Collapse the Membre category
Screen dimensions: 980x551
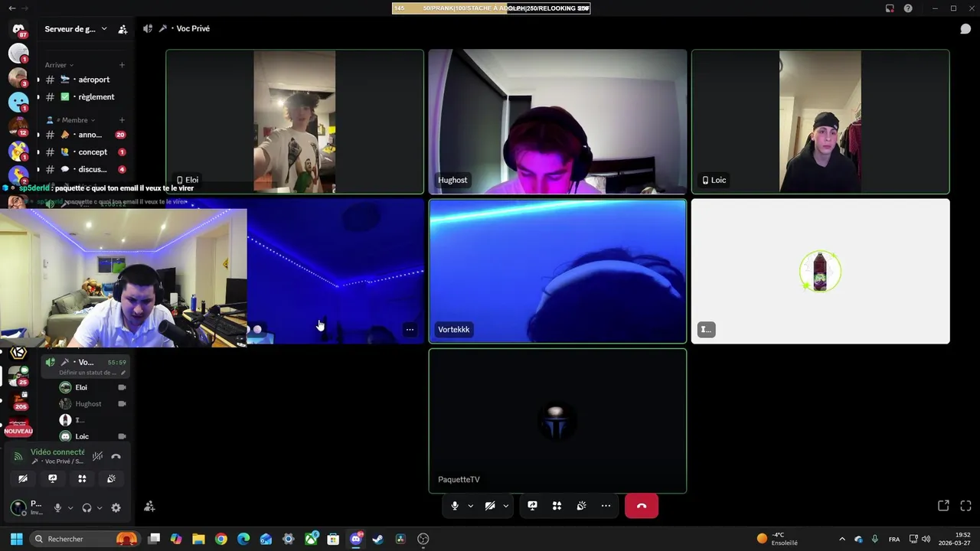[70, 120]
